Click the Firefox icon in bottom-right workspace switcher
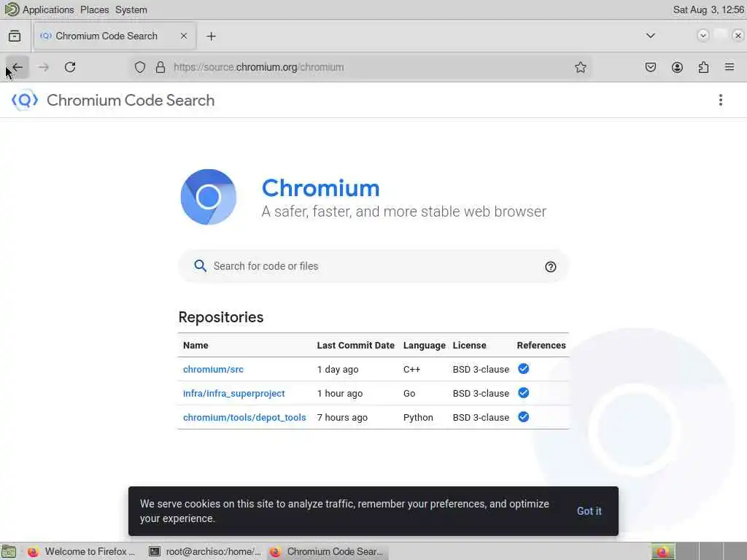Screen dimensions: 747x560 (x=663, y=551)
